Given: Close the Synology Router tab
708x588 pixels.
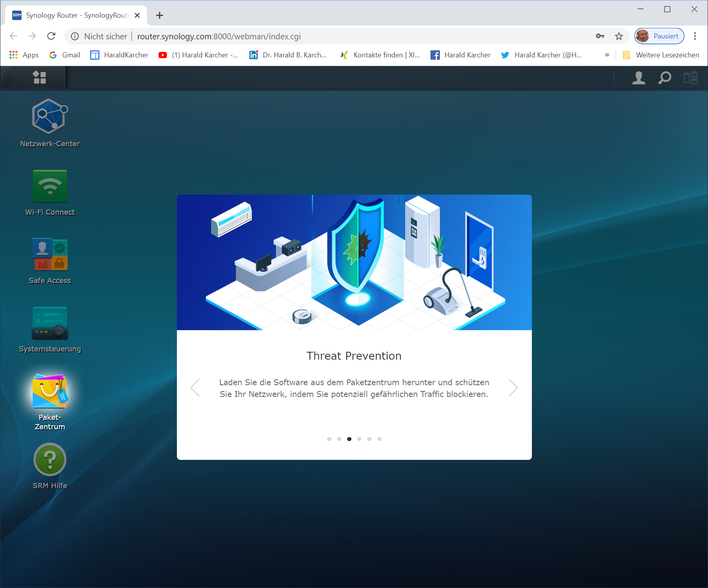Looking at the screenshot, I should [137, 15].
